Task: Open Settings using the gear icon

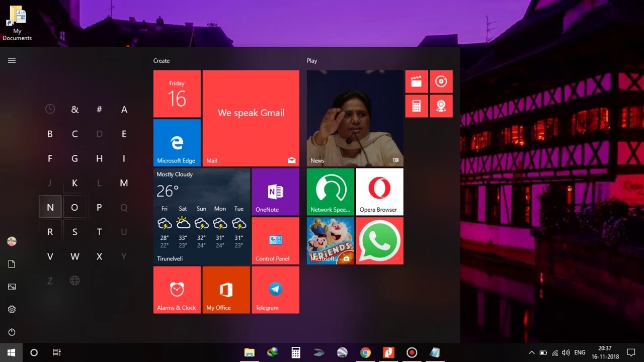Action: pyautogui.click(x=12, y=309)
